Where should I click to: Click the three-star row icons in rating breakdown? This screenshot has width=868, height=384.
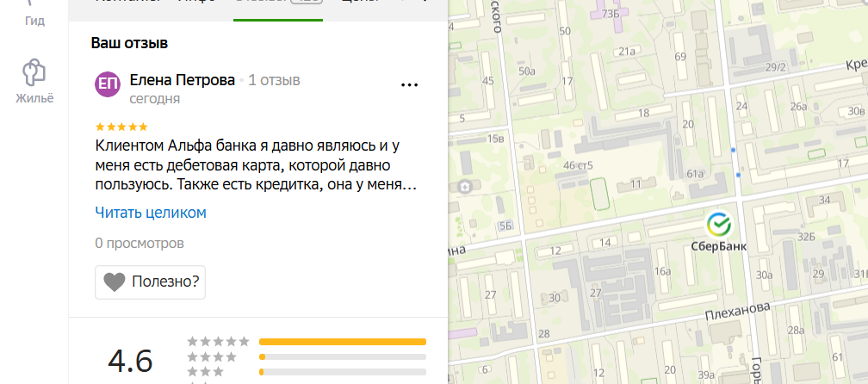pos(205,372)
